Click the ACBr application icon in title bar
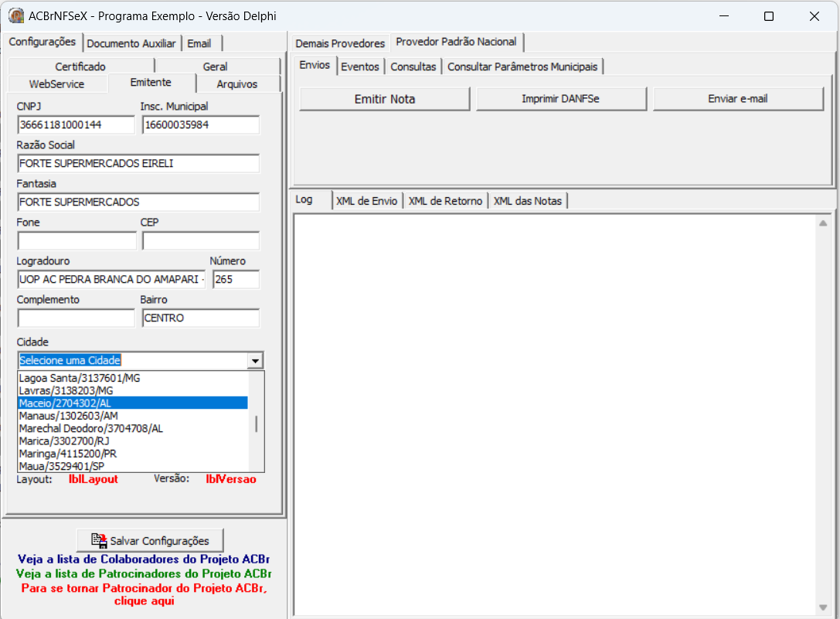840x619 pixels. pyautogui.click(x=16, y=15)
